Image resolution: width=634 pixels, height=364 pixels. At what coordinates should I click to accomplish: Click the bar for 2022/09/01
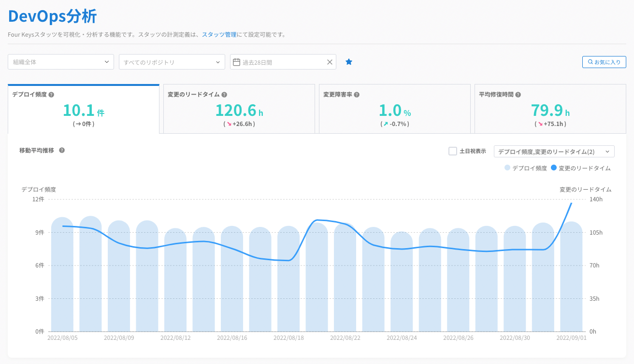click(571, 277)
